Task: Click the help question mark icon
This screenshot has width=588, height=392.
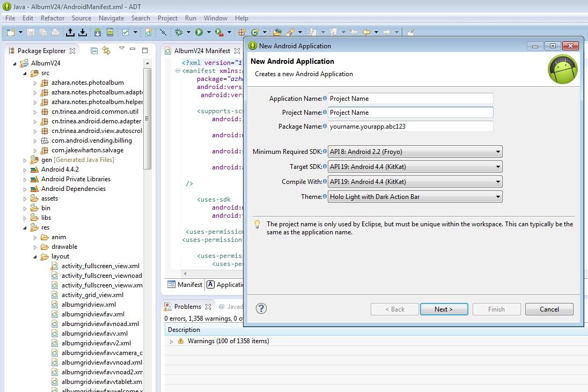Action: click(261, 308)
